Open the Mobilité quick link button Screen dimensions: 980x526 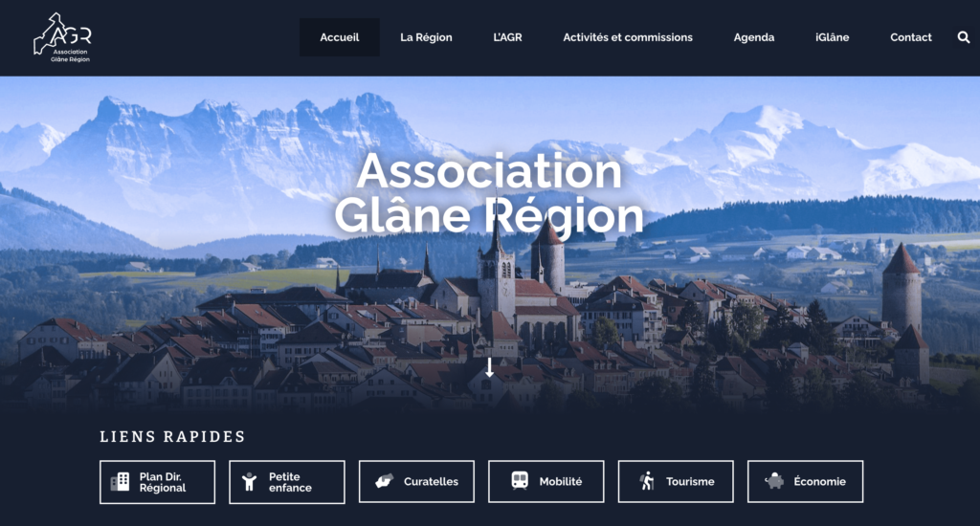tap(546, 482)
